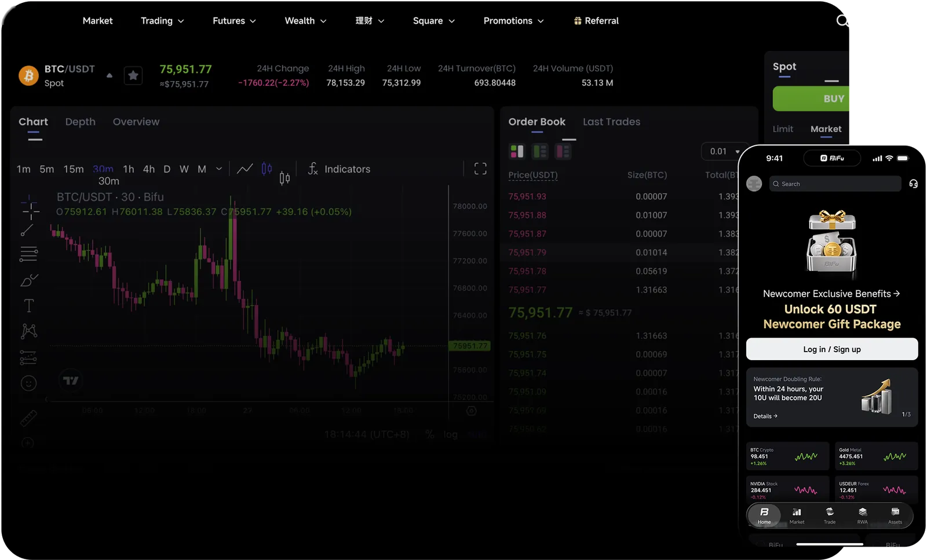Screen dimensions: 927x560
Task: Tap the Search field in phone app
Action: pos(835,184)
